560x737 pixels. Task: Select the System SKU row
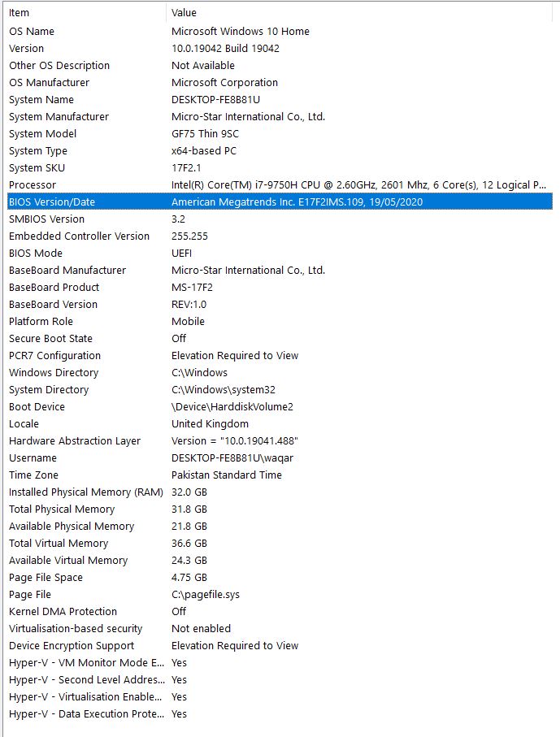(x=280, y=168)
